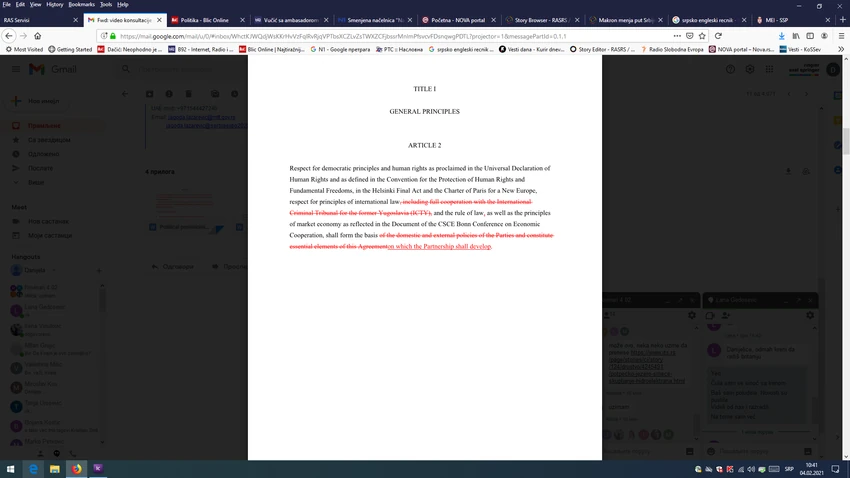Click the Most Visited bookmark
The height and width of the screenshot is (478, 850).
point(24,49)
